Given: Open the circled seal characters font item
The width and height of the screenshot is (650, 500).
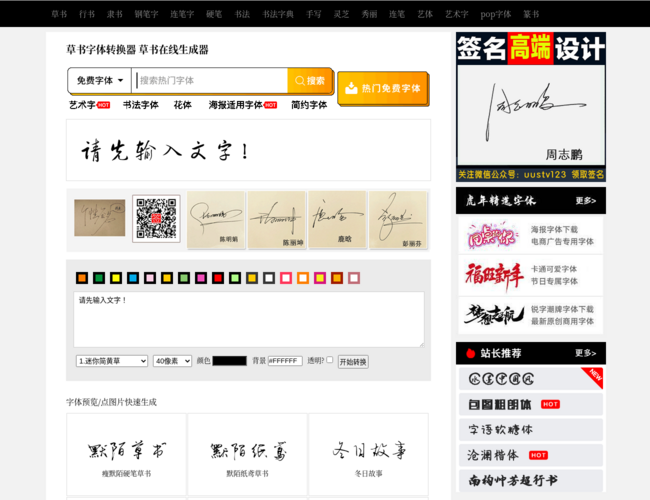Looking at the screenshot, I should (531, 379).
